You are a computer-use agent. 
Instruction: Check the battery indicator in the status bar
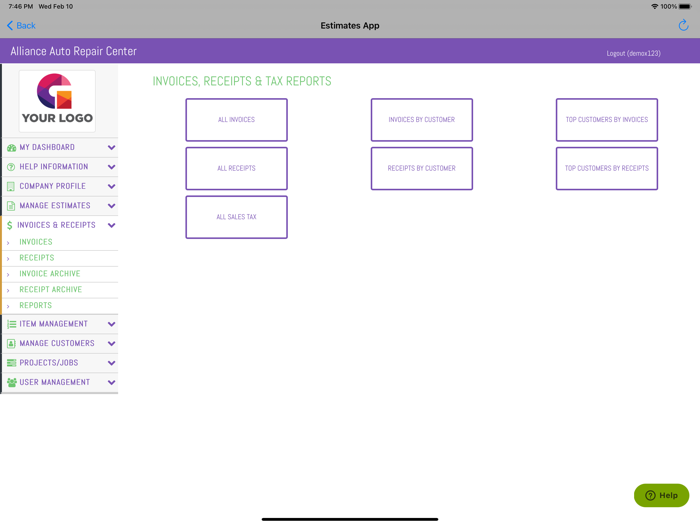click(x=685, y=6)
